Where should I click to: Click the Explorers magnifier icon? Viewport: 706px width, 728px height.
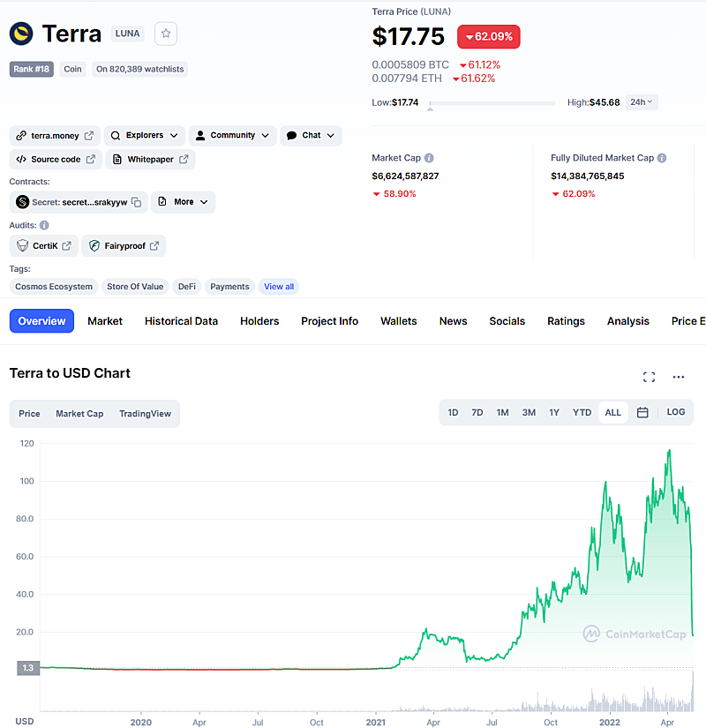[x=116, y=135]
